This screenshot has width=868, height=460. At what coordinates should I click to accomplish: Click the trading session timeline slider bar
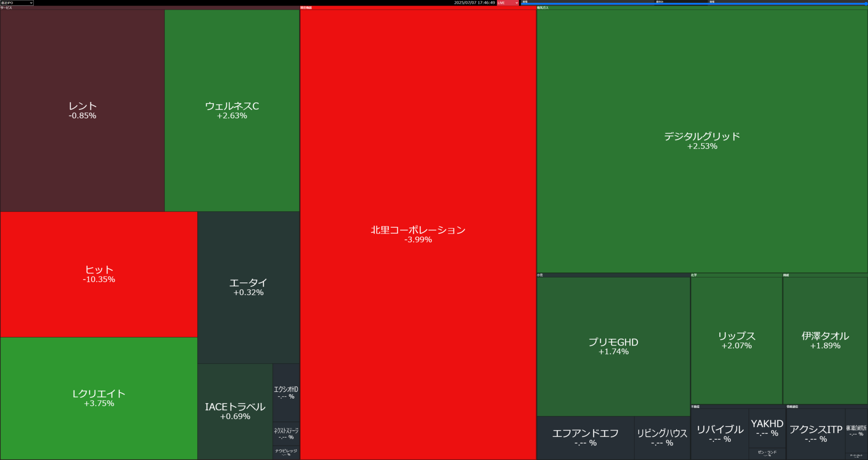[x=694, y=4]
